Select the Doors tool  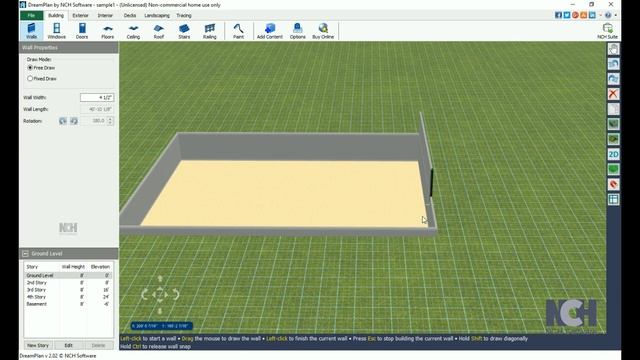point(82,31)
